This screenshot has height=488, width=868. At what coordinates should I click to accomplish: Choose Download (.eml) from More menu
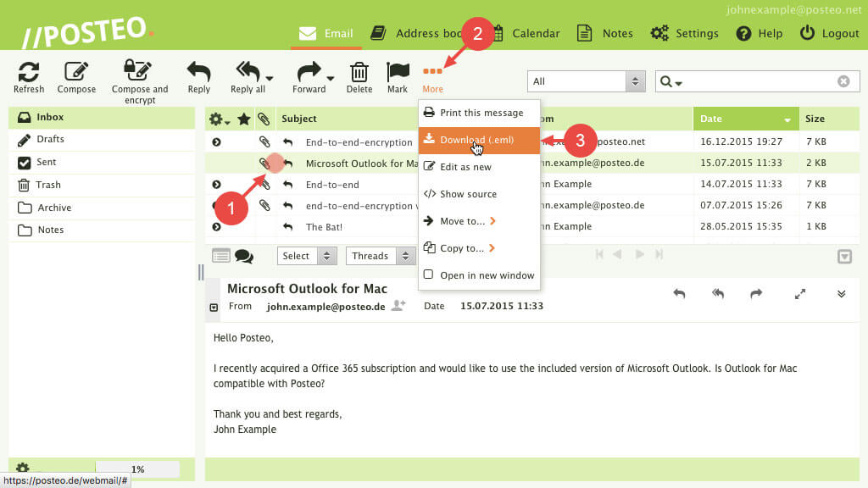click(x=477, y=140)
